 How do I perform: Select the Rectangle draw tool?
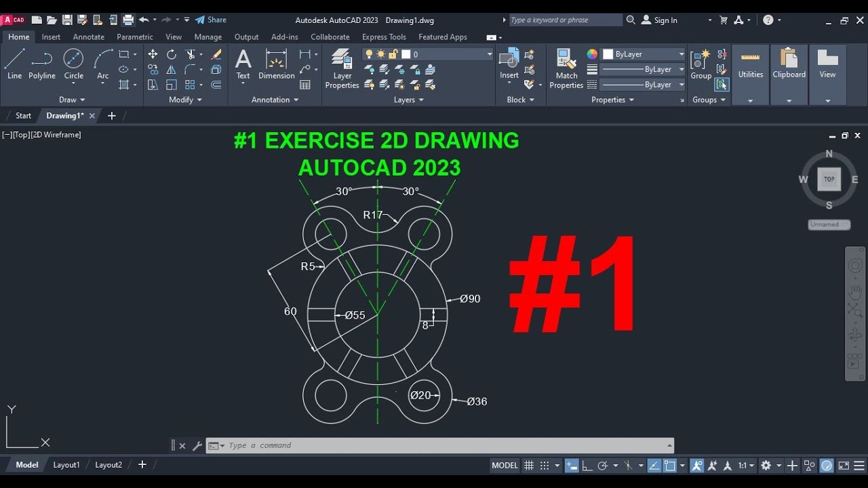[x=124, y=54]
